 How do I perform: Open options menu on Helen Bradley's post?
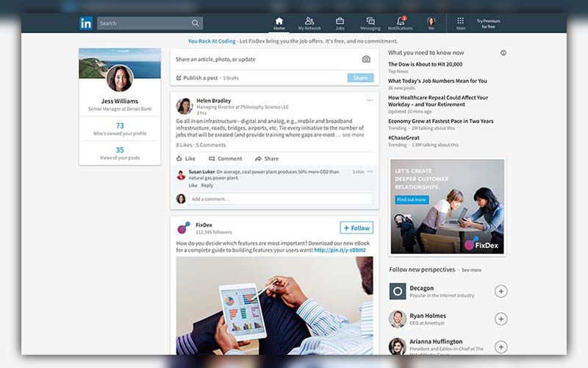[x=370, y=100]
